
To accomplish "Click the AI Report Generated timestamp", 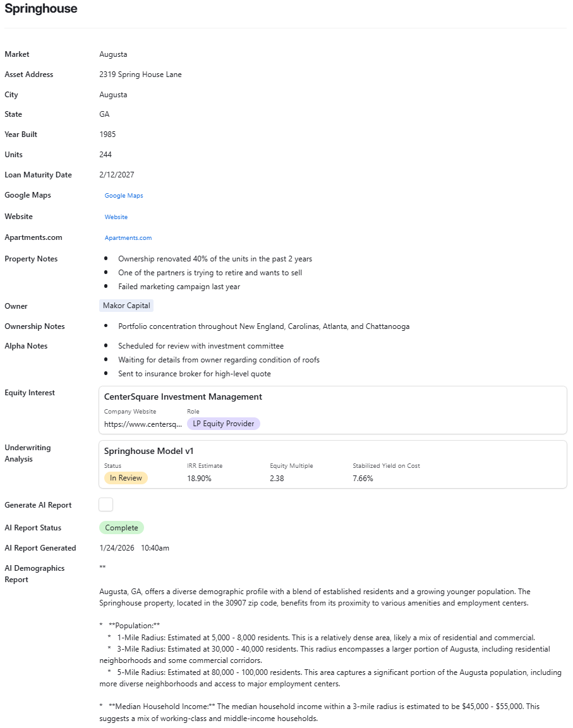I will coord(134,548).
